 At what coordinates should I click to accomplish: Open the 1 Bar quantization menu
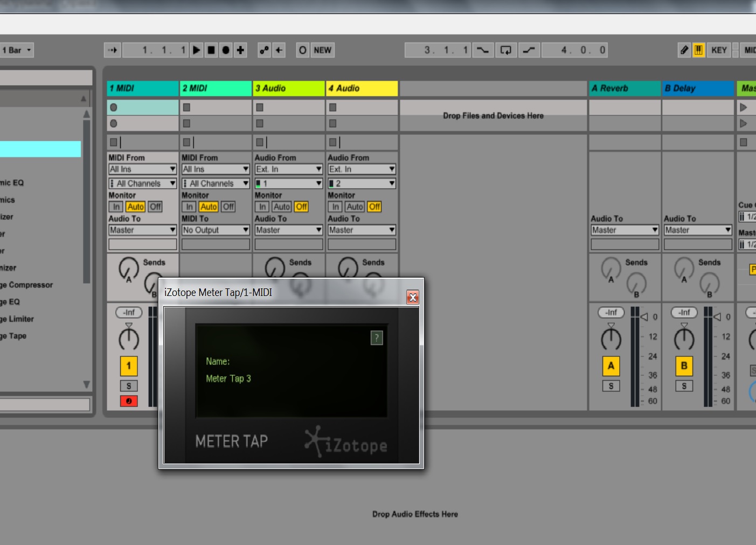pyautogui.click(x=16, y=50)
